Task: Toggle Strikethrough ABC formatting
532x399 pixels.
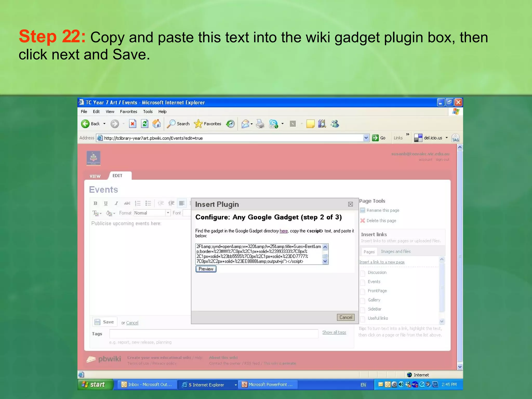Action: (x=127, y=203)
